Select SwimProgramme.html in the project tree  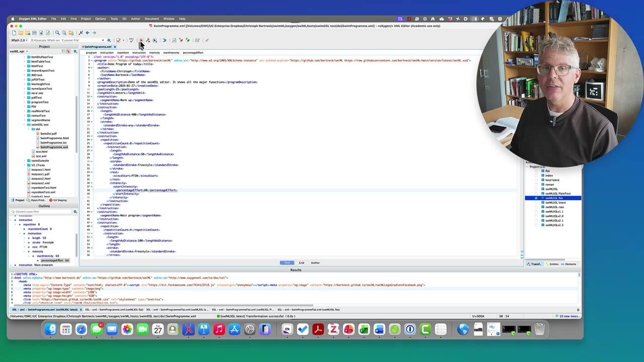(54, 138)
